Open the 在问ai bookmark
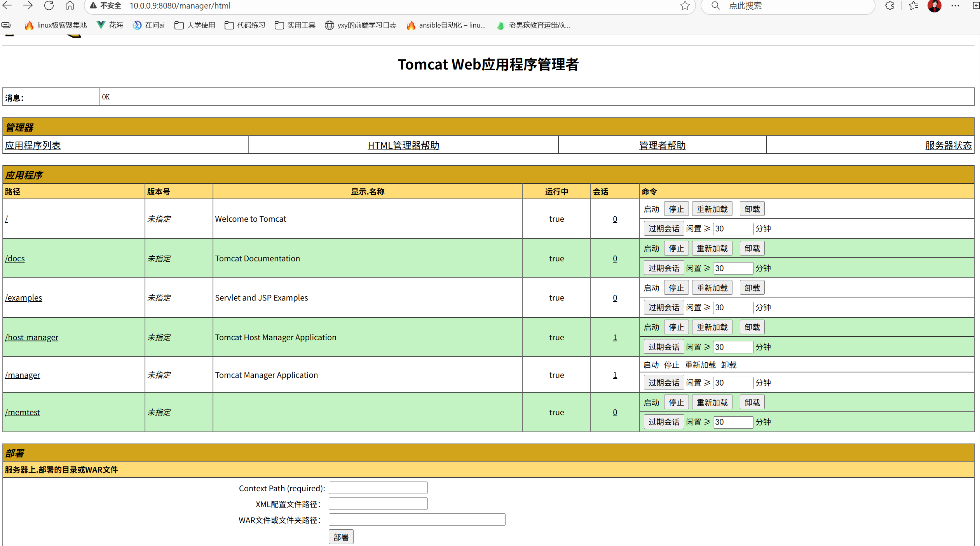The width and height of the screenshot is (980, 546). coord(149,25)
